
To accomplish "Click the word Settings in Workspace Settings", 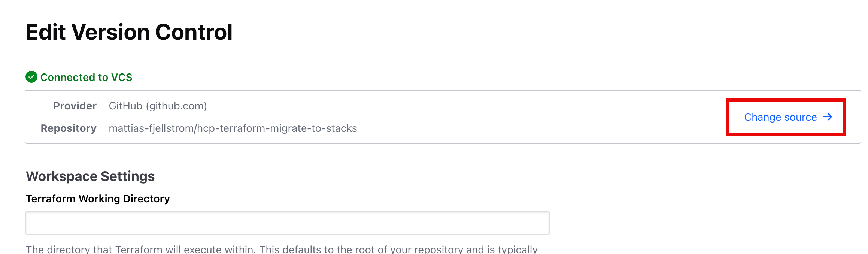I will pos(128,176).
